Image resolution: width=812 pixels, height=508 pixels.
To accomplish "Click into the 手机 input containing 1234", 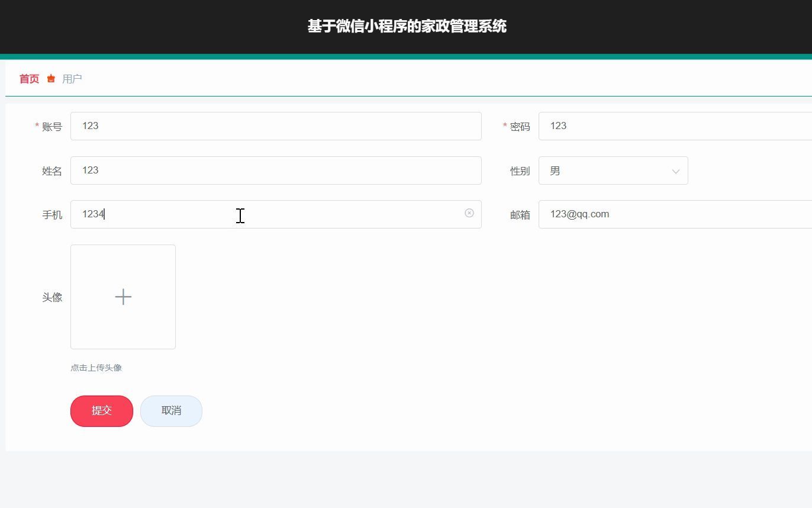I will tap(276, 214).
